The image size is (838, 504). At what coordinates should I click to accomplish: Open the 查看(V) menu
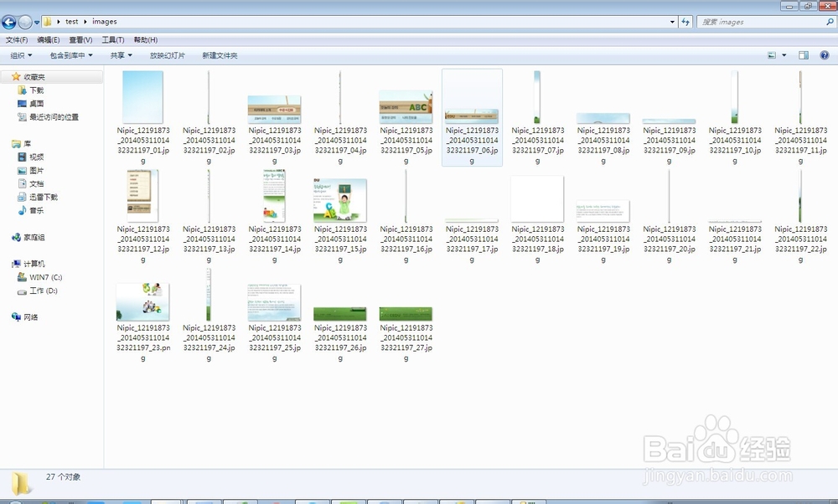tap(80, 40)
